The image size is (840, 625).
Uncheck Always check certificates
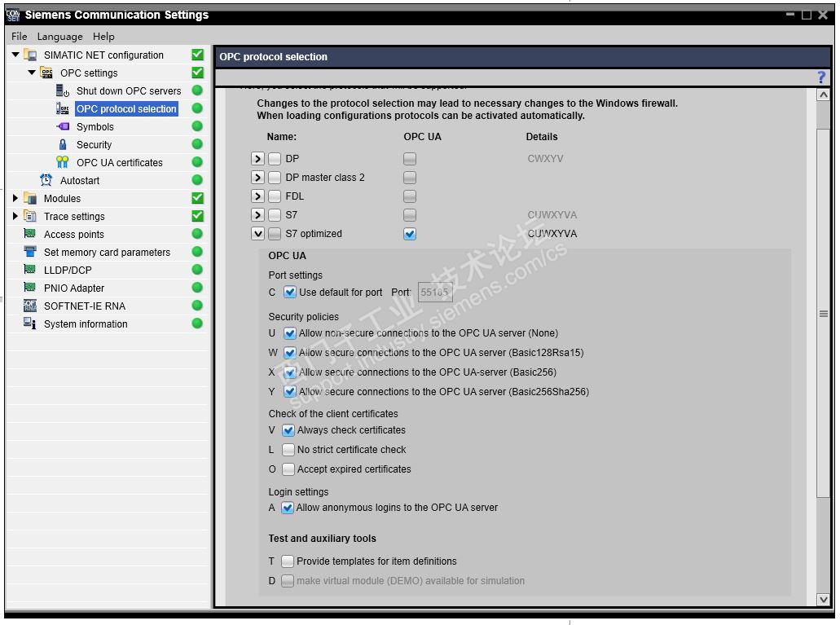288,430
